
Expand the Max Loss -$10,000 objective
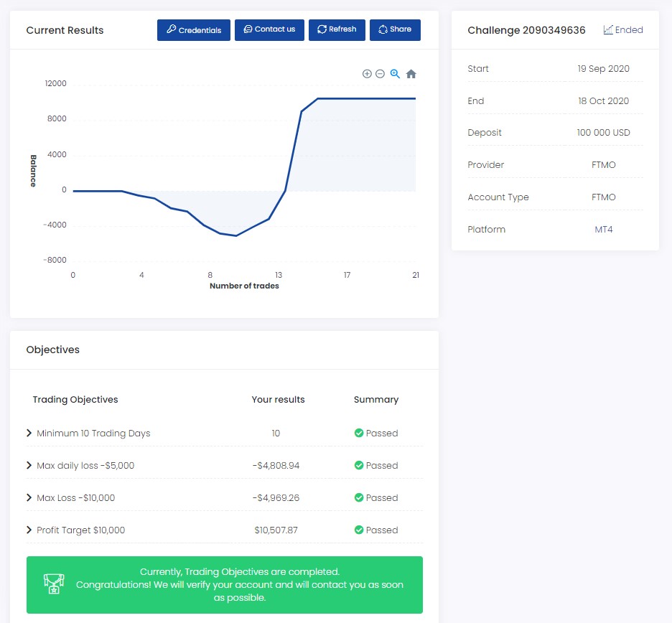click(x=29, y=498)
